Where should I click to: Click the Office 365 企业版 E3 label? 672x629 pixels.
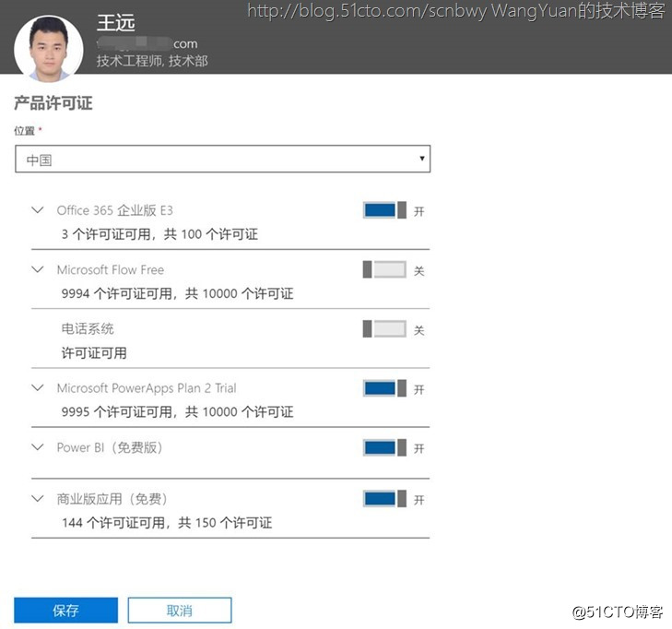point(115,210)
